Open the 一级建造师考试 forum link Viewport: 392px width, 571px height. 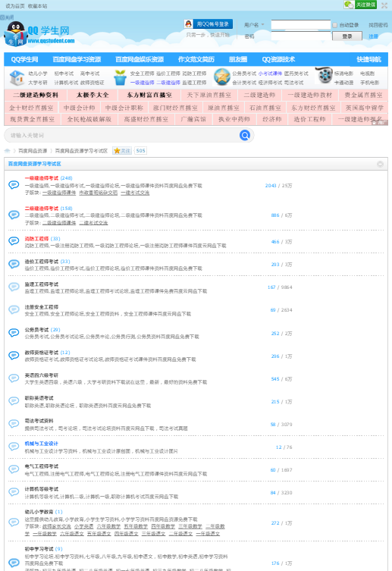point(42,178)
